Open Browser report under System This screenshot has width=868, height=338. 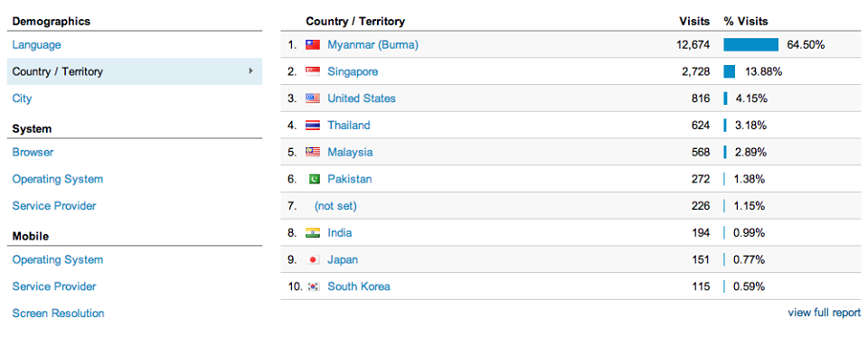(x=33, y=152)
